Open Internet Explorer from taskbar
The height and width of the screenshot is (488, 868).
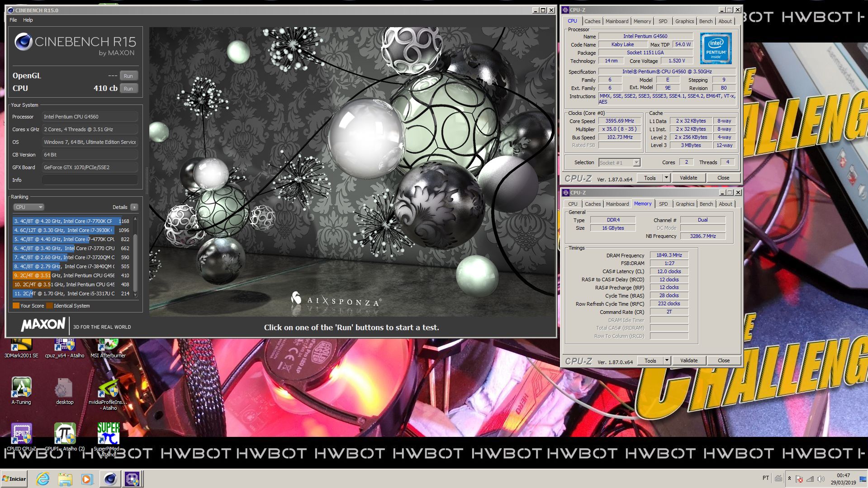43,479
